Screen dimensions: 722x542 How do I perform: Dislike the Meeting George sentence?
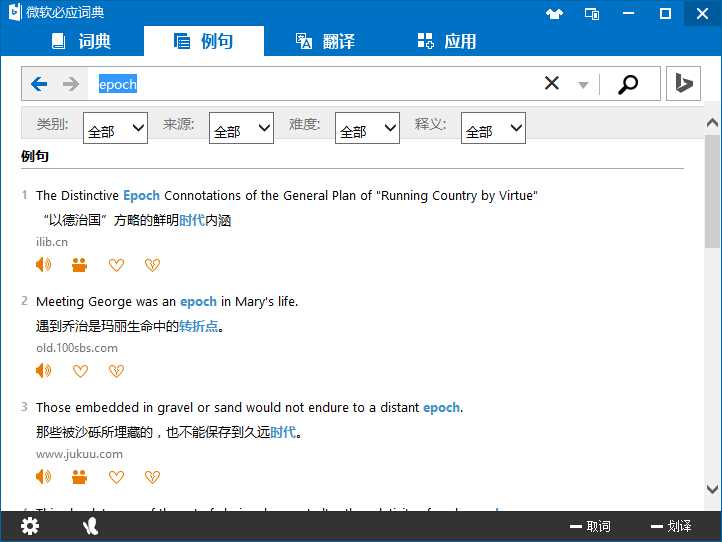tap(116, 371)
